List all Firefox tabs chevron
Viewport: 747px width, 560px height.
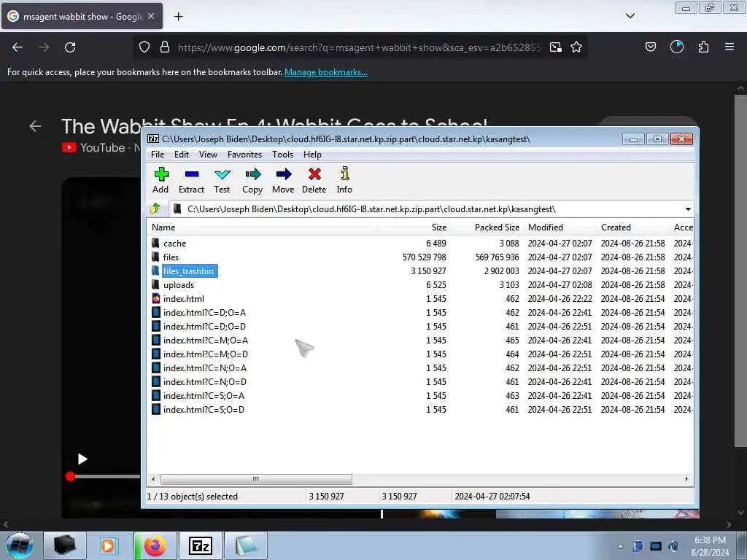(630, 16)
